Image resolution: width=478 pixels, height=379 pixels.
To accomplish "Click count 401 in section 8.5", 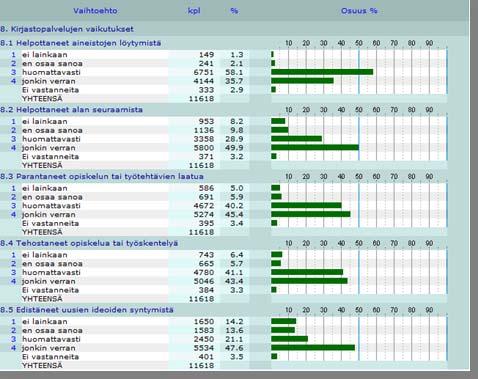I will 206,356.
